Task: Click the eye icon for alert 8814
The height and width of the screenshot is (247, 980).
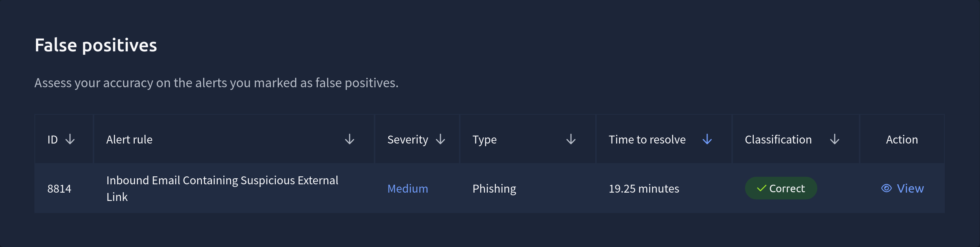Action: click(x=886, y=188)
